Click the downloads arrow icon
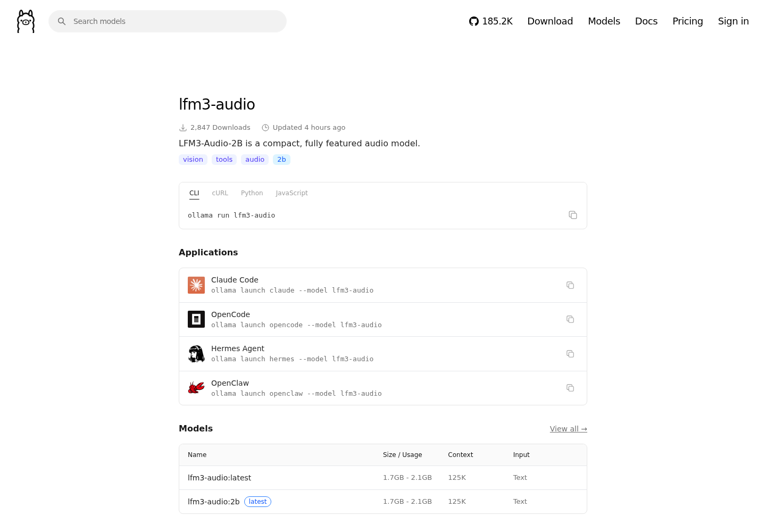This screenshot has height=532, width=766. [183, 128]
